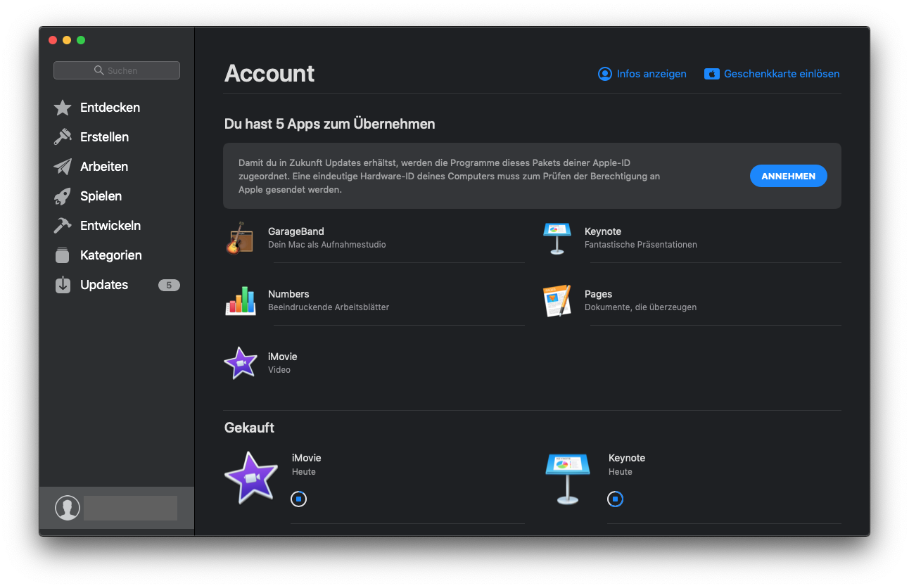Viewport: 909px width, 588px height.
Task: Select Geschenkkarte einlösen link
Action: (x=772, y=74)
